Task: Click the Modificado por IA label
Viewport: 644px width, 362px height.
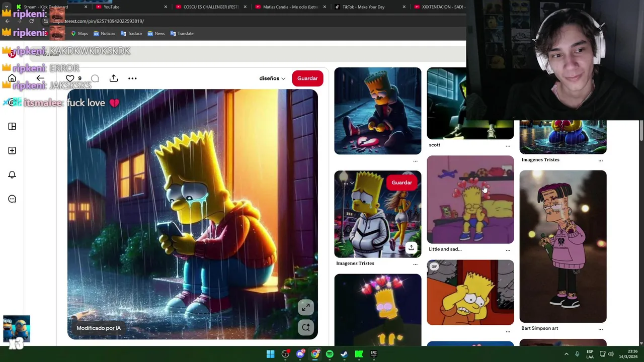Action: click(99, 328)
